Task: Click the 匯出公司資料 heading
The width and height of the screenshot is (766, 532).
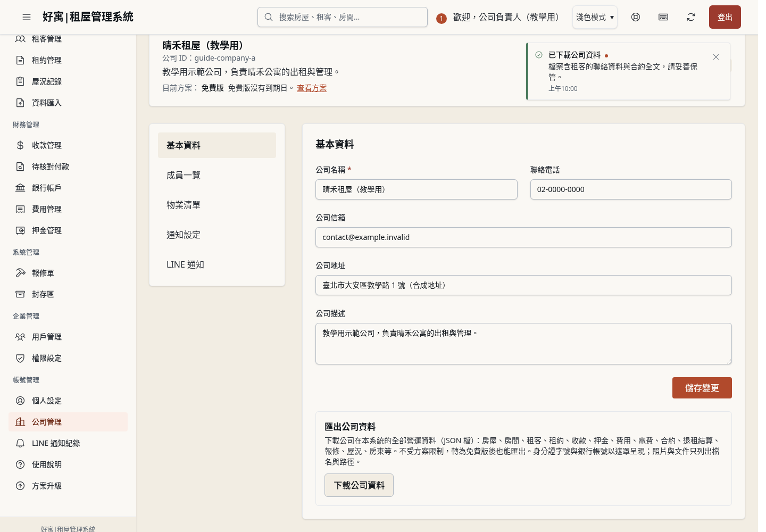Action: click(350, 427)
